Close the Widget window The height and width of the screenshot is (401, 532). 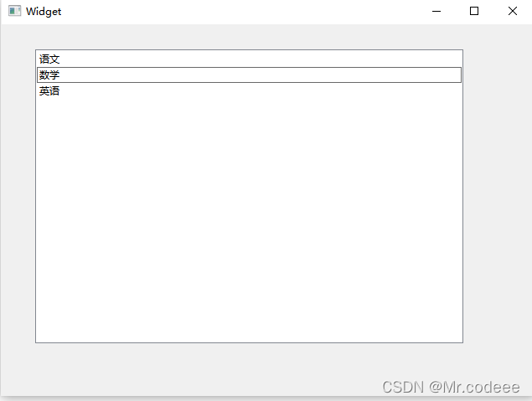coord(513,11)
